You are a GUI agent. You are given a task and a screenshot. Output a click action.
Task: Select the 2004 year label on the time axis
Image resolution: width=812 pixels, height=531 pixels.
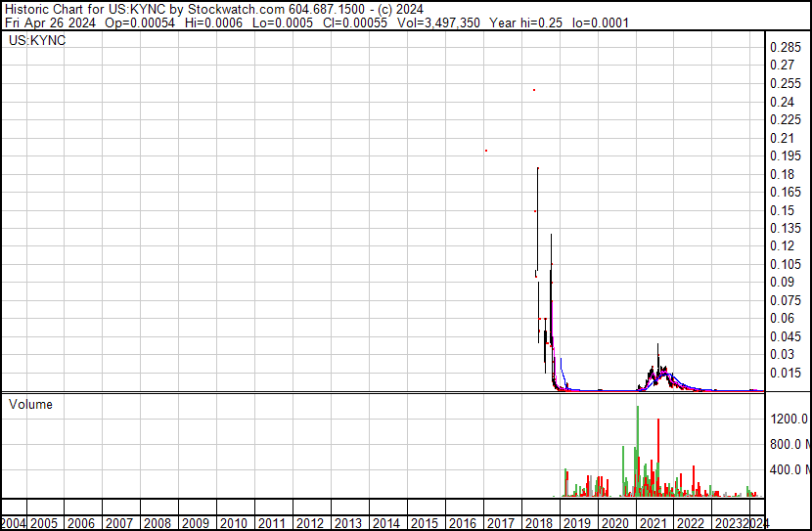[14, 523]
